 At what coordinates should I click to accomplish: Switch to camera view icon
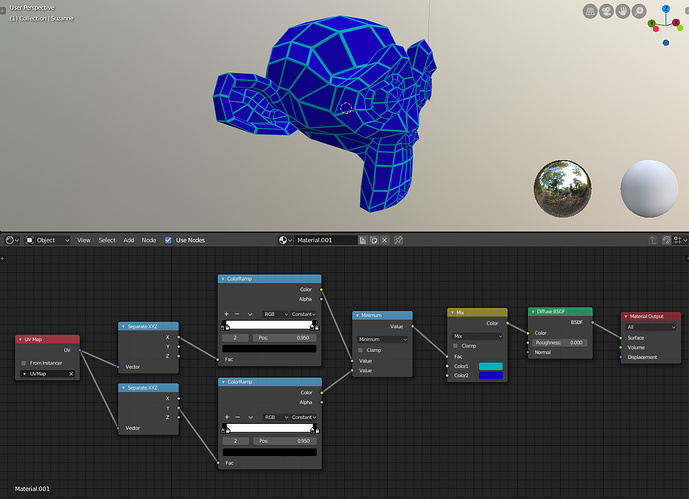click(606, 11)
